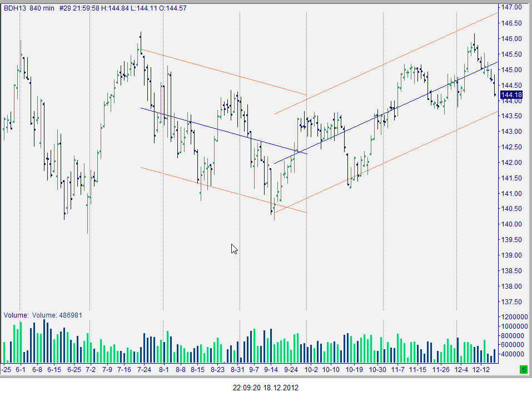532x397 pixels.
Task: Click the BDH13 symbol label
Action: pos(15,8)
